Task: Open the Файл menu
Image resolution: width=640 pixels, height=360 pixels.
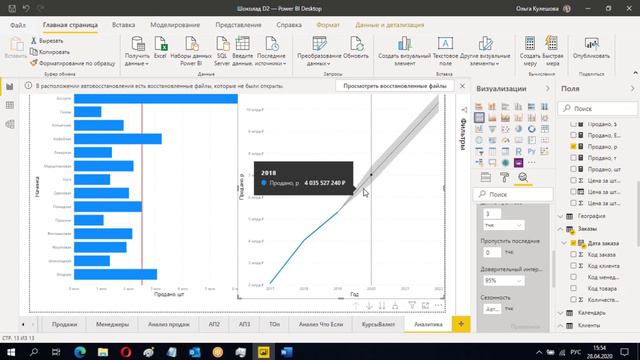Action: pos(18,25)
